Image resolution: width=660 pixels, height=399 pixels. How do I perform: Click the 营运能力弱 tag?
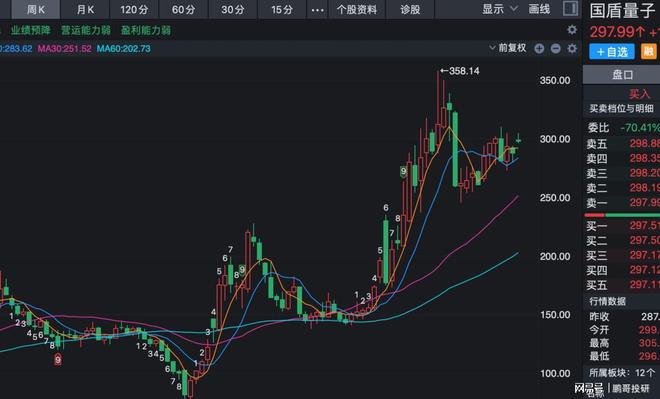pyautogui.click(x=86, y=30)
